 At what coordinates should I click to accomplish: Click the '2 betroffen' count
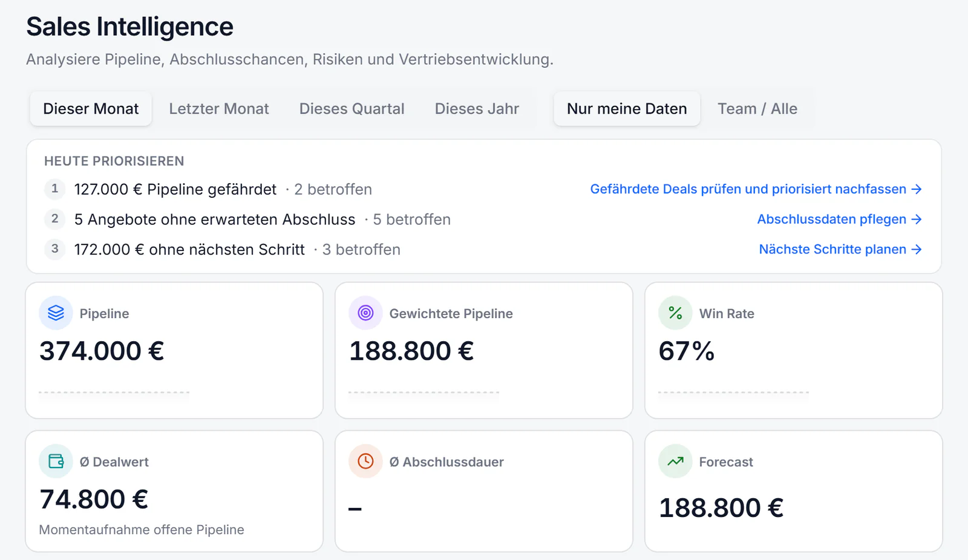333,189
